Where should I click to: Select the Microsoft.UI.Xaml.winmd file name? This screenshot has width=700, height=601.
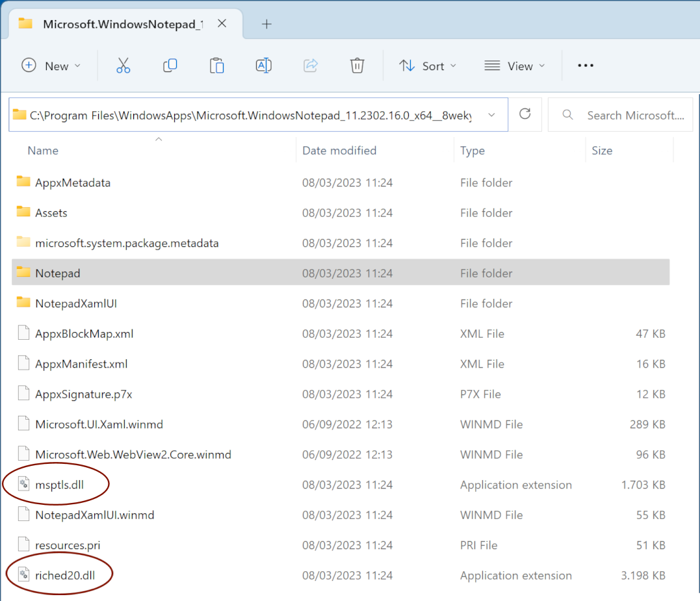point(99,424)
